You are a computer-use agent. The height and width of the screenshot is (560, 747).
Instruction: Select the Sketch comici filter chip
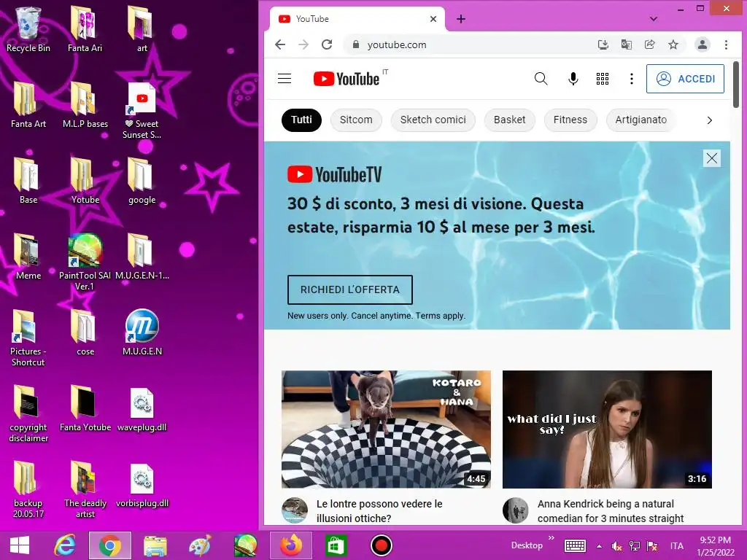click(433, 120)
